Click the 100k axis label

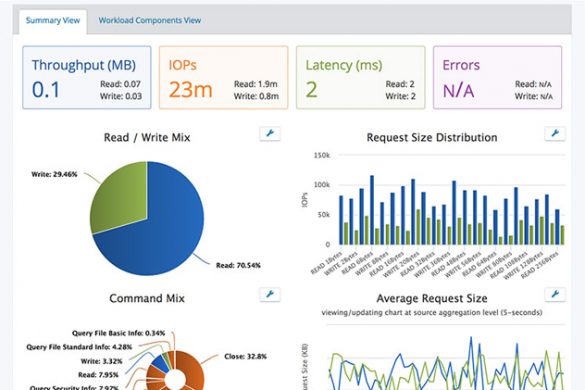(x=322, y=185)
